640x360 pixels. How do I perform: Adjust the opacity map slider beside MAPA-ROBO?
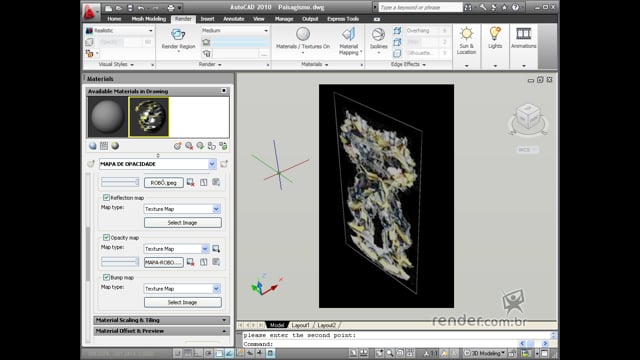pyautogui.click(x=120, y=262)
